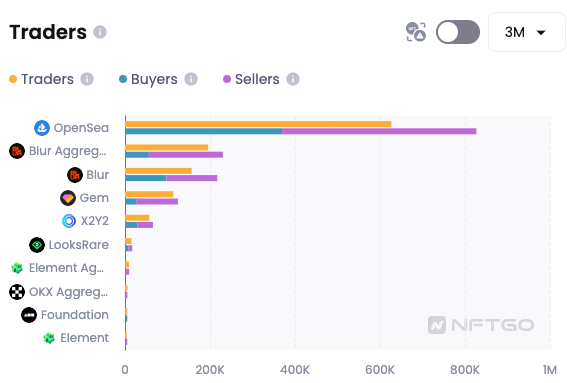567x383 pixels.
Task: Click the Blur Aggregator orange traders bar
Action: tap(167, 148)
